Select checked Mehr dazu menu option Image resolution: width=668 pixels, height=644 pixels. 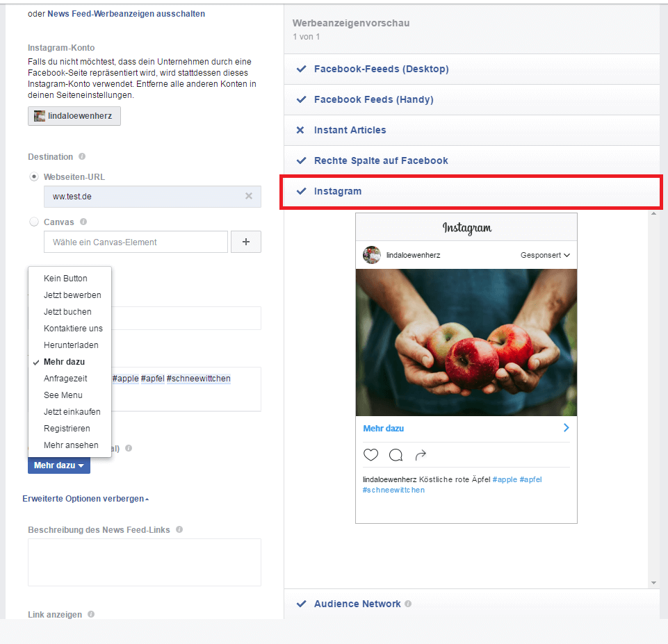click(70, 362)
